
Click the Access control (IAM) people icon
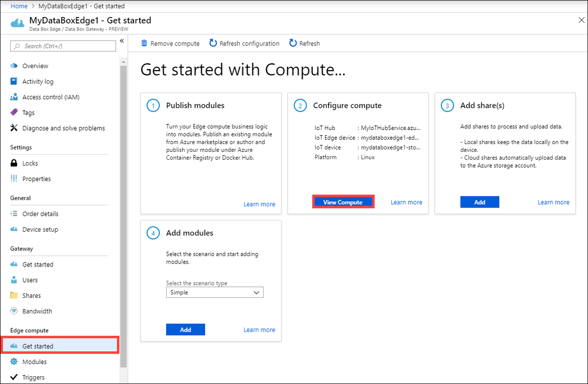point(14,97)
